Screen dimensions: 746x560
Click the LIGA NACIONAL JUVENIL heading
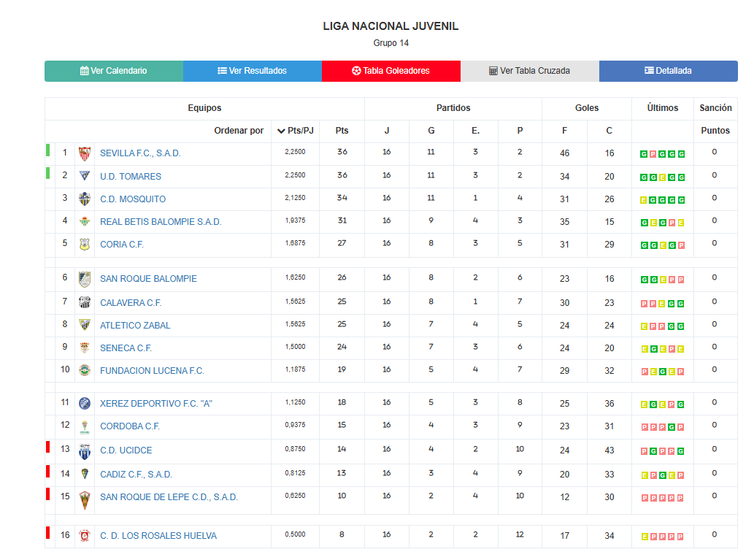tap(391, 26)
